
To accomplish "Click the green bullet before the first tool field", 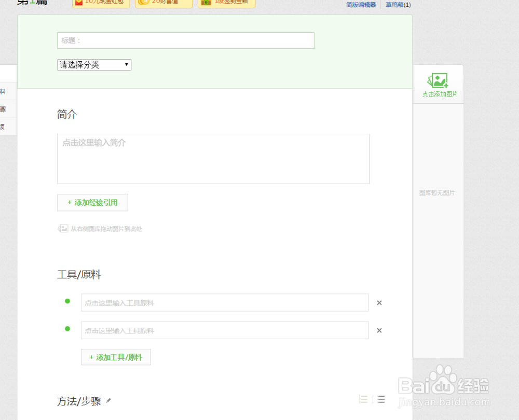I will point(67,301).
